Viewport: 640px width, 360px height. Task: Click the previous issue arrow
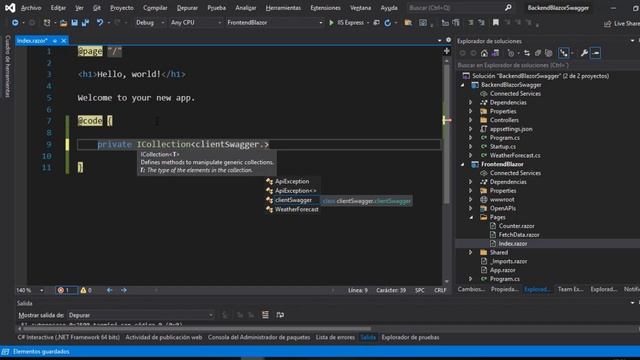click(x=109, y=290)
